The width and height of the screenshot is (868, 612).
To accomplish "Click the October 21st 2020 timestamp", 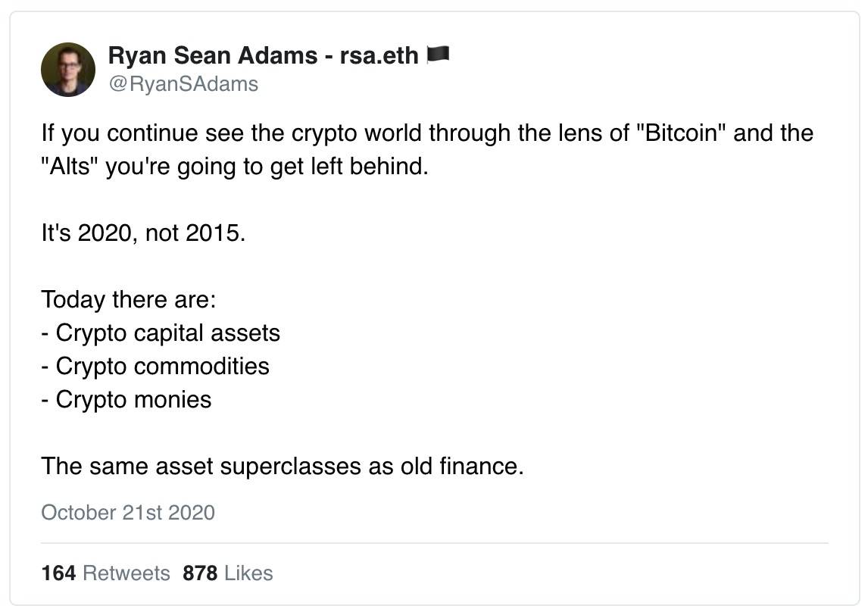I will pyautogui.click(x=128, y=513).
